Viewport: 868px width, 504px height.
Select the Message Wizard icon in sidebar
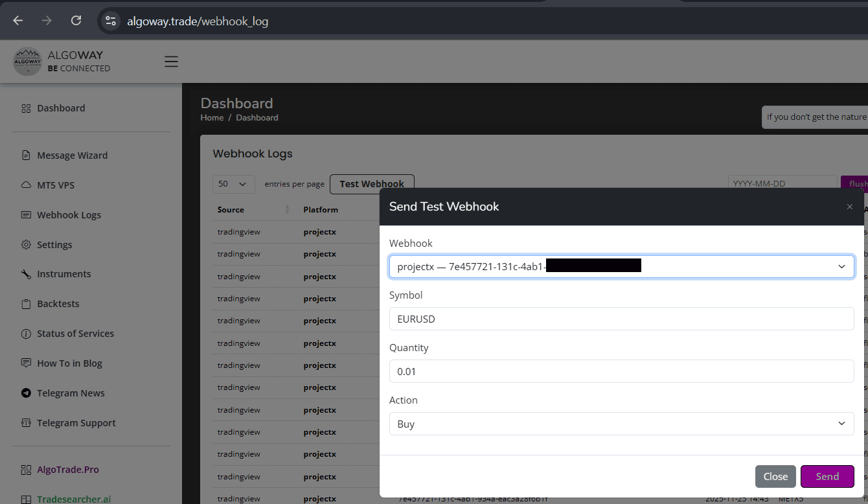[x=25, y=155]
